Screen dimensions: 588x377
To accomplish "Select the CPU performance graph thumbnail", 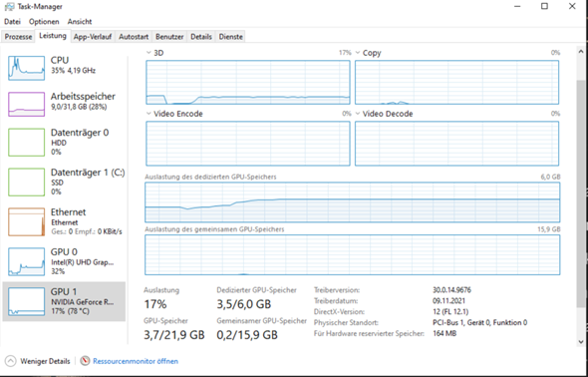I will pos(26,68).
